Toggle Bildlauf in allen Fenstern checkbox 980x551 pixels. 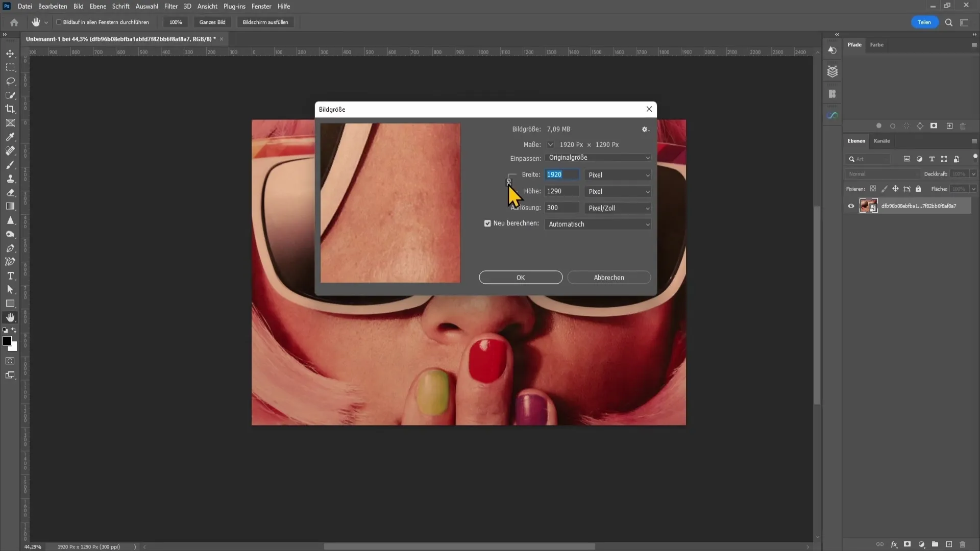[x=59, y=22]
